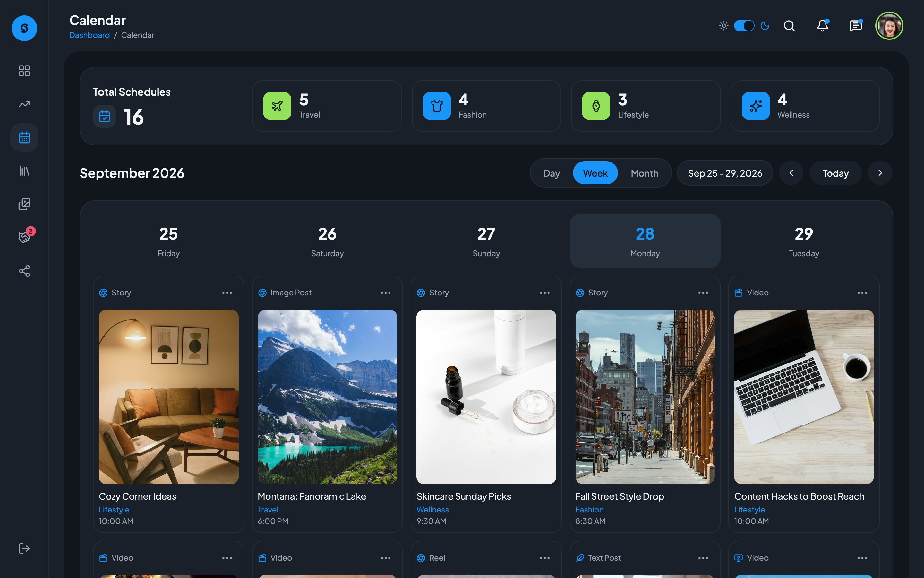Screen dimensions: 924x578
Task: Open options menu on Content Hacks to Boost Reach card
Action: pyautogui.click(x=862, y=293)
